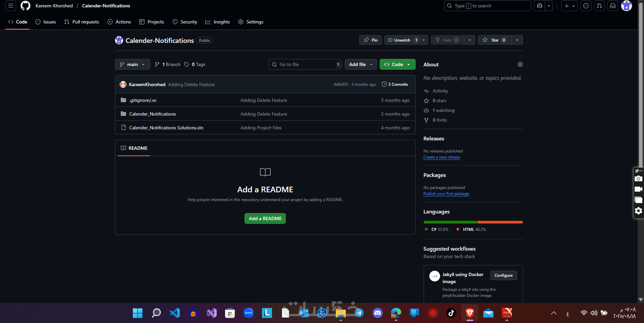Viewport: 644px width, 323px height.
Task: Open the Calender_Notifications Solutions.sln file
Action: (166, 128)
